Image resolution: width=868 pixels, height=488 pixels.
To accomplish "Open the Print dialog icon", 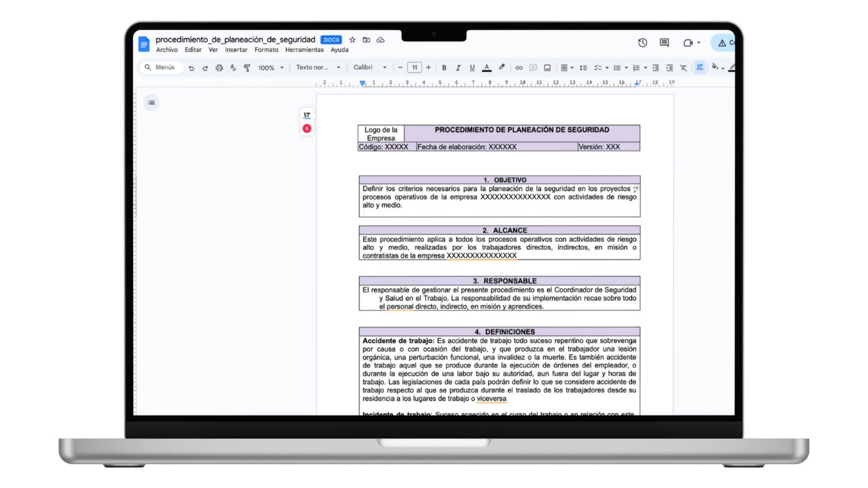I will (x=219, y=68).
